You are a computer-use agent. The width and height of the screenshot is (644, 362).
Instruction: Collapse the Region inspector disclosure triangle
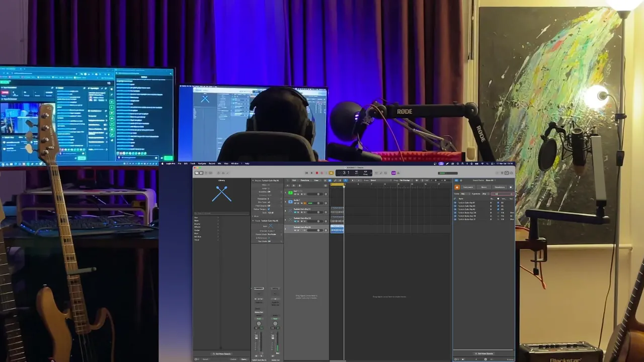coord(253,180)
